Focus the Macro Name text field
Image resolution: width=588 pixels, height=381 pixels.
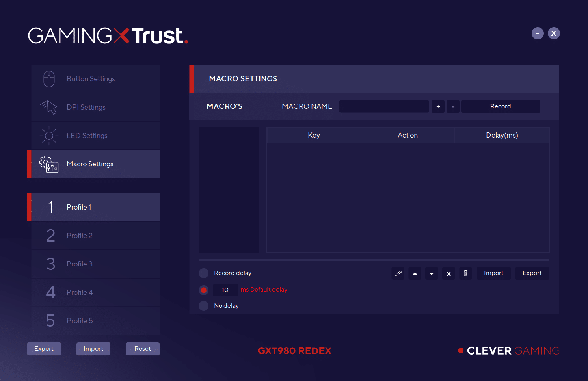[385, 106]
